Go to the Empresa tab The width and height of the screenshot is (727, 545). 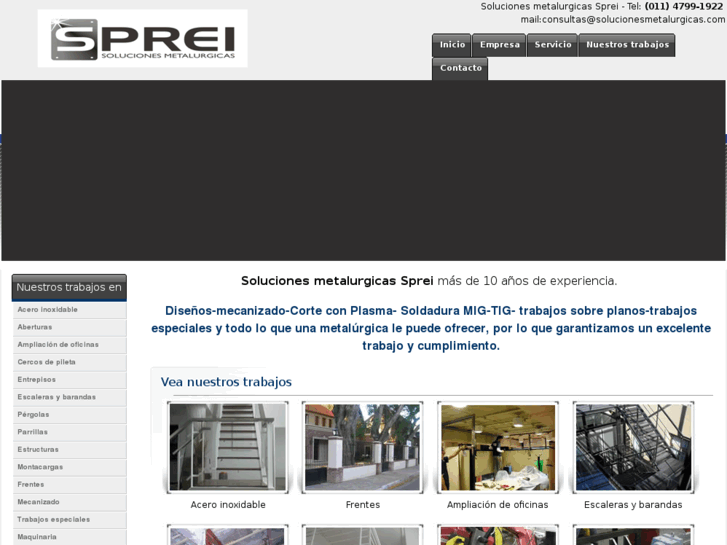[x=499, y=45]
